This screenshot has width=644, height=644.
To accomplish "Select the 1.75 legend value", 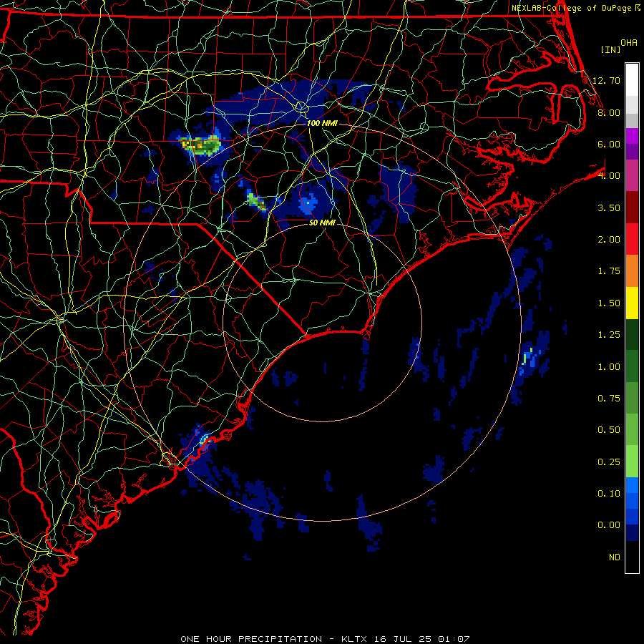I will (x=609, y=271).
